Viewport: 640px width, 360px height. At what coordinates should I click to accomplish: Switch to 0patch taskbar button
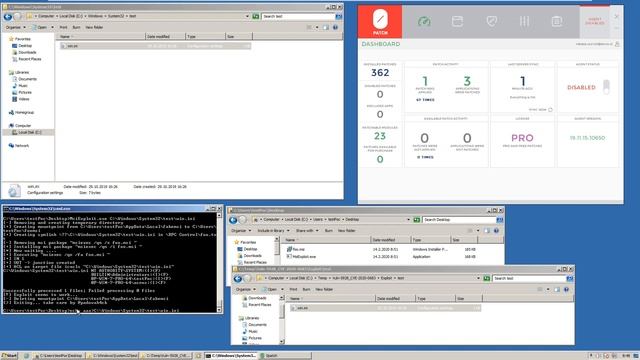point(285,356)
